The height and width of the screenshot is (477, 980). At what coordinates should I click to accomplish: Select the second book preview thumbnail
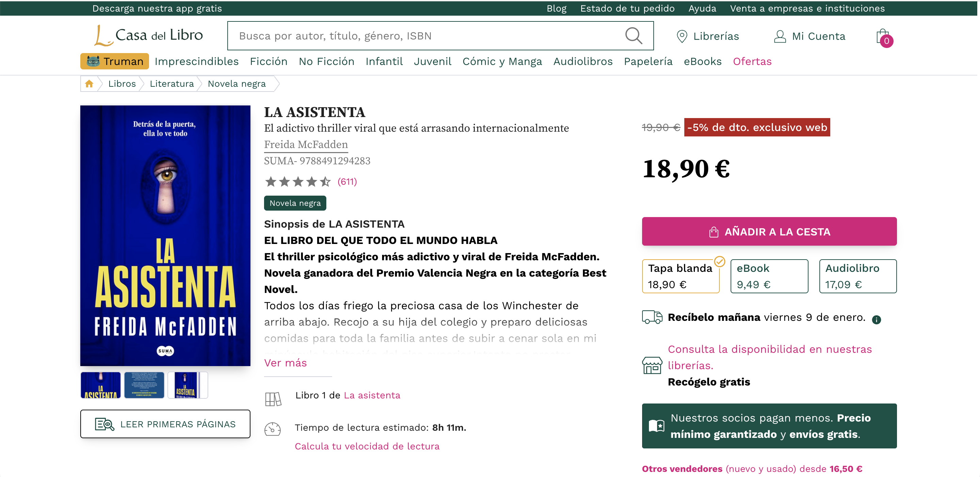[x=144, y=385]
